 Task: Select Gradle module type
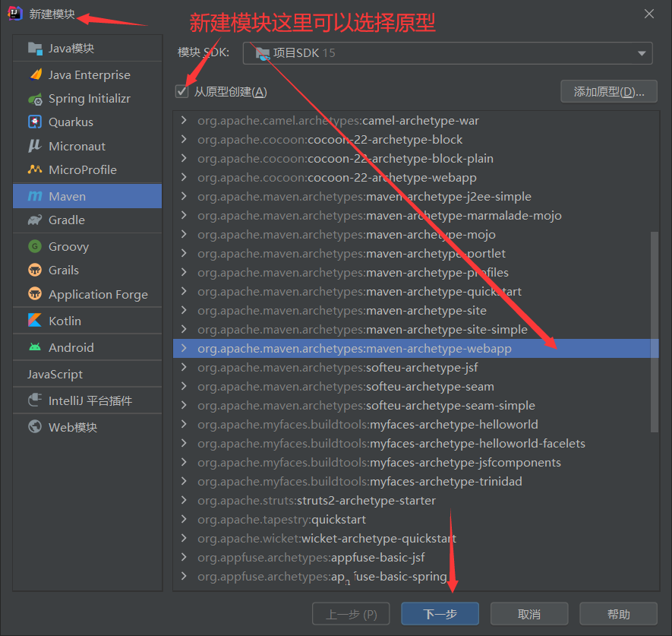coord(87,220)
